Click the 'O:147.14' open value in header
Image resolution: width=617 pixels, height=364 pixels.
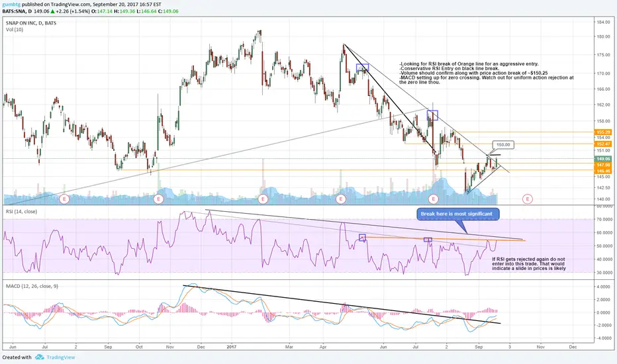pos(102,11)
